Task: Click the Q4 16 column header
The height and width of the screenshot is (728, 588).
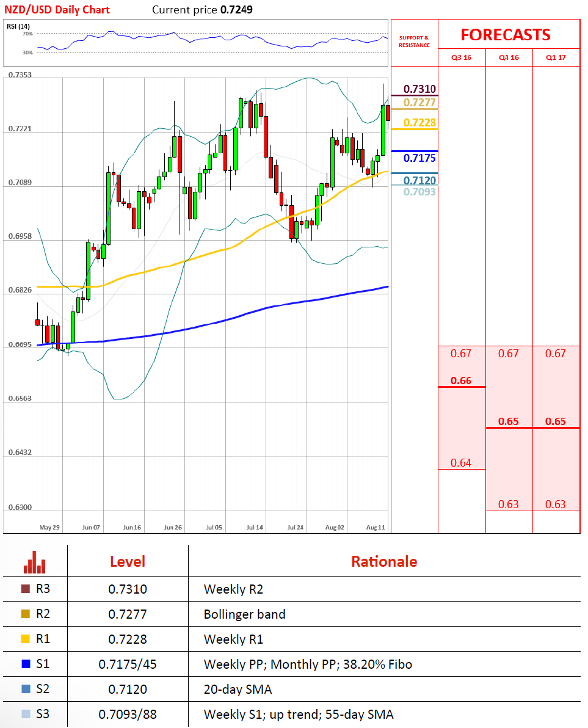Action: click(x=509, y=57)
